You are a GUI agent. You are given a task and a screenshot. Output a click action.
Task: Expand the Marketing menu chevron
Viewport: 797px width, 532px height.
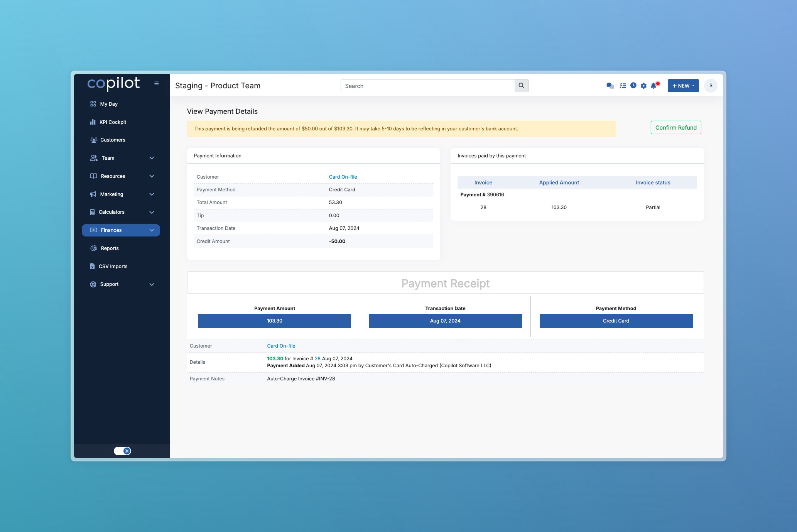tap(152, 194)
